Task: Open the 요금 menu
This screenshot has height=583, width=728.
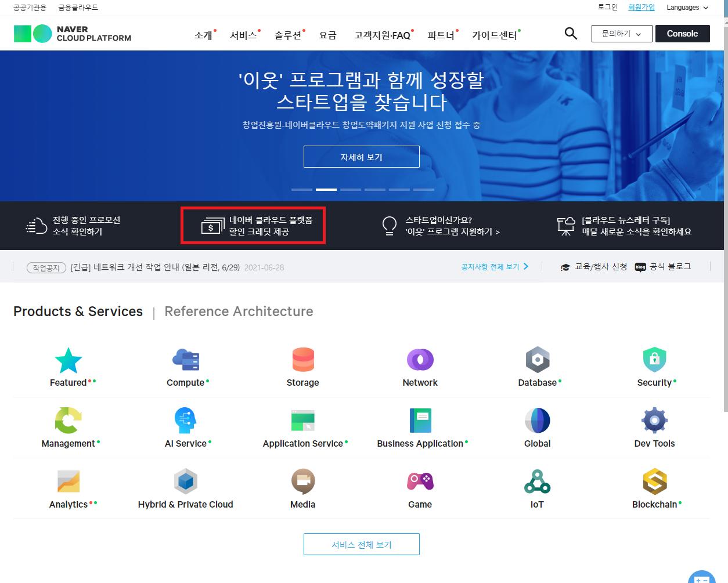Action: (x=328, y=35)
